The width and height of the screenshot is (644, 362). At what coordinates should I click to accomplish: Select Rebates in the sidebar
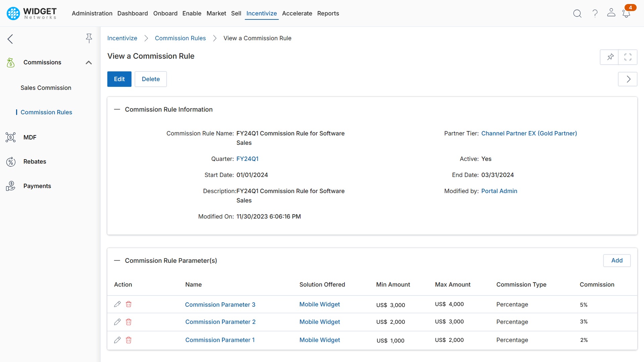35,162
